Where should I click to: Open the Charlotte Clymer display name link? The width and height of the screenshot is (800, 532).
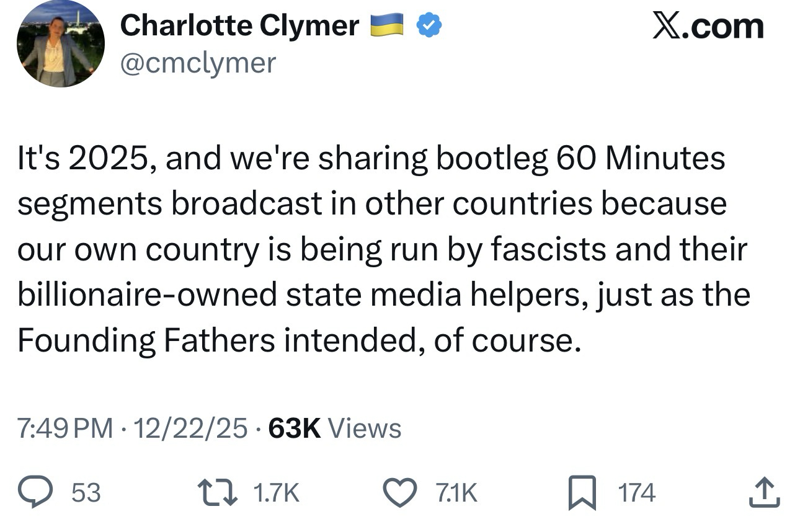239,26
